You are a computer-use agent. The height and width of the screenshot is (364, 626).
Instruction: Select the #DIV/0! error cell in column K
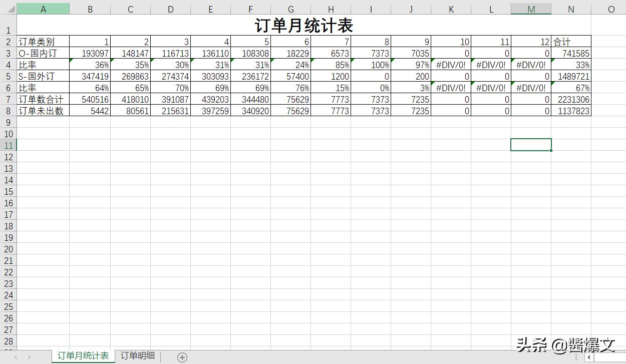coord(451,65)
